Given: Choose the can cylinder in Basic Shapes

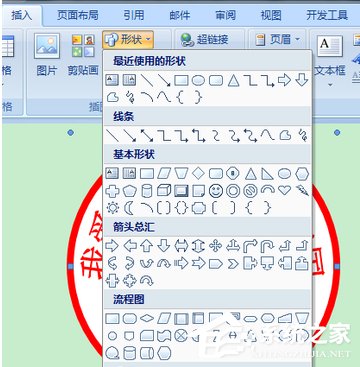Looking at the screenshot, I should click(147, 191).
